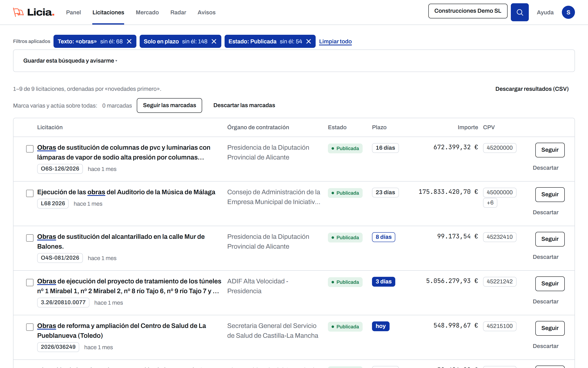
Task: Click Seguir las marcadas button
Action: point(169,105)
